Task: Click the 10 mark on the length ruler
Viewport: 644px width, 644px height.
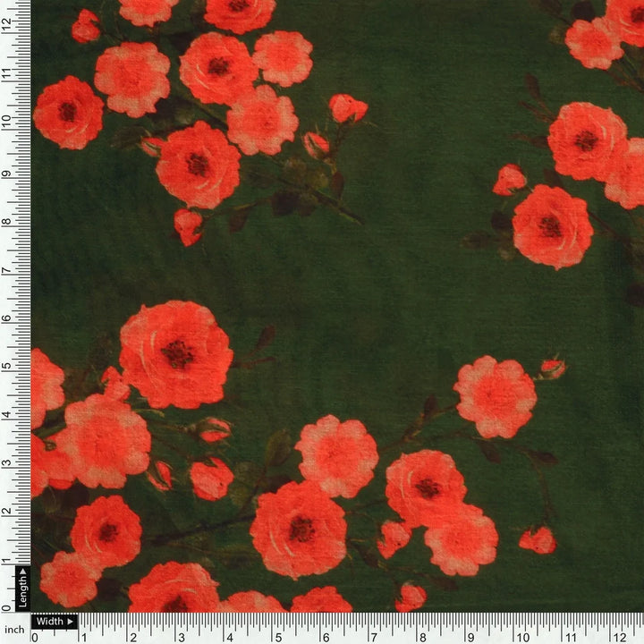Action: click(x=7, y=123)
